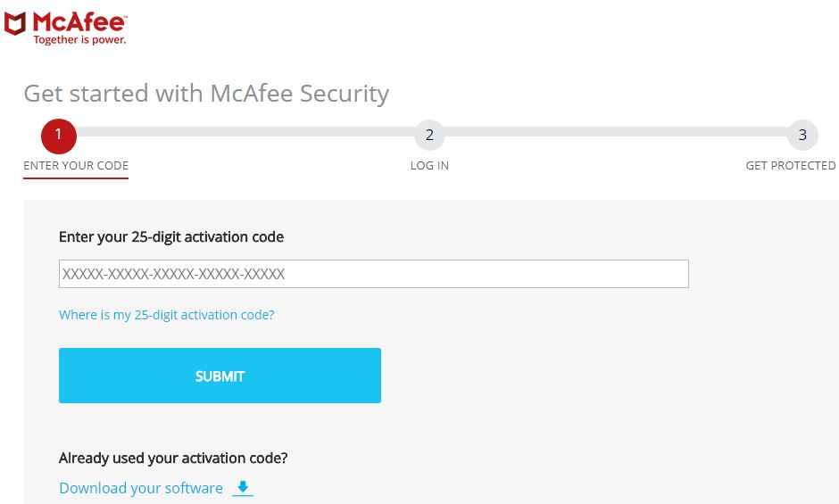
Task: Open the ENTER YOUR CODE step tab
Action: [76, 165]
